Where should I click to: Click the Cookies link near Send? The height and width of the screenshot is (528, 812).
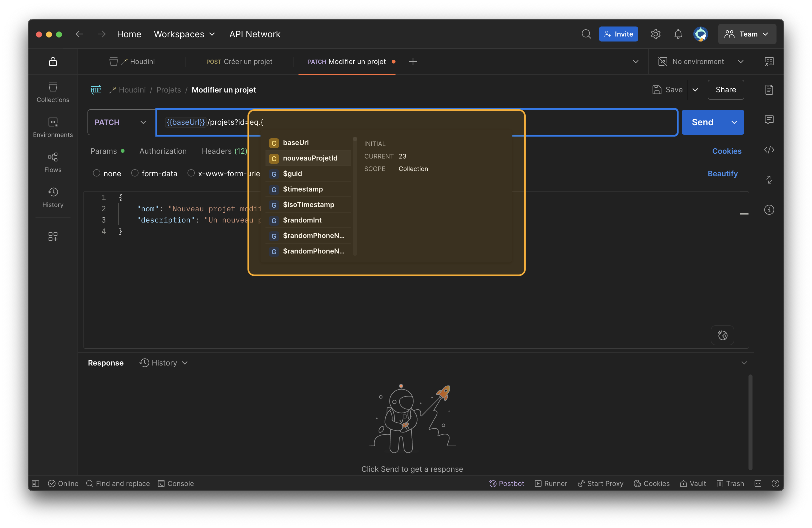point(726,151)
